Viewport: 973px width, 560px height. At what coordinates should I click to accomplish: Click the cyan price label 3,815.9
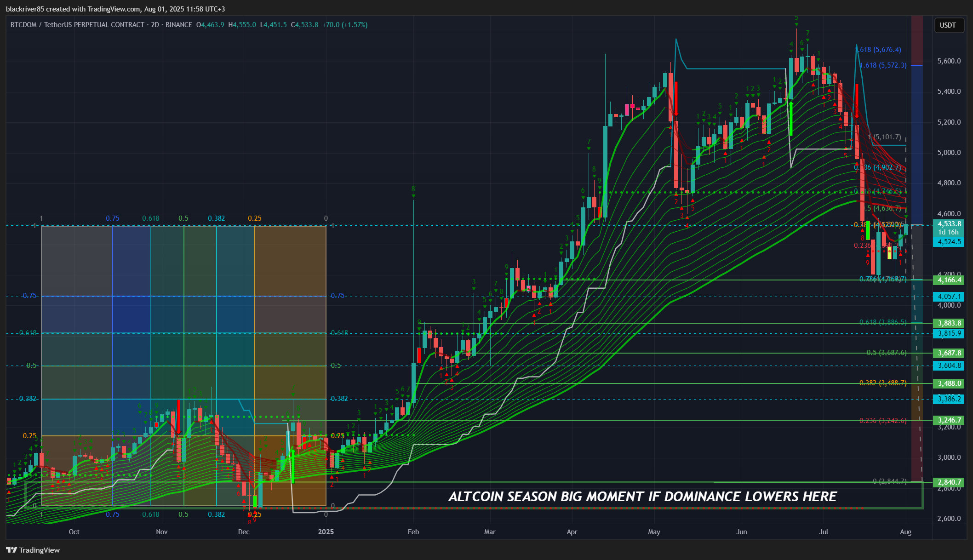pos(948,333)
